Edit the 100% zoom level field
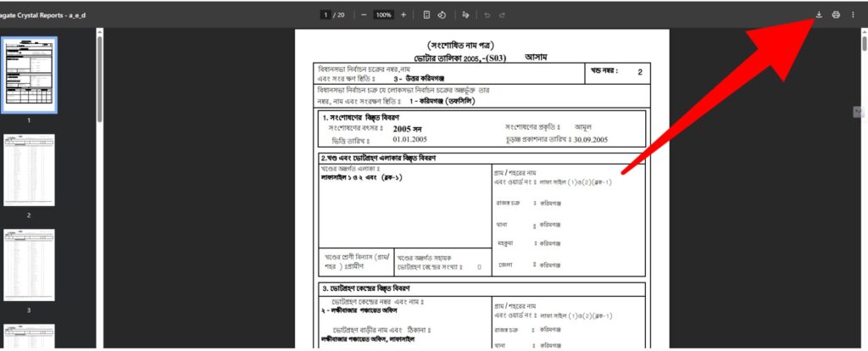868x351 pixels. point(384,15)
